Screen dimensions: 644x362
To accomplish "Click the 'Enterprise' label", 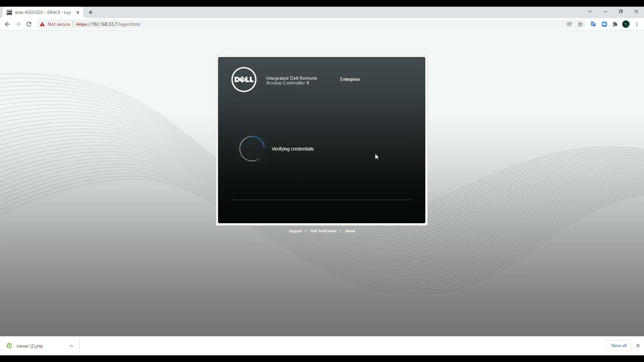I will [x=350, y=79].
